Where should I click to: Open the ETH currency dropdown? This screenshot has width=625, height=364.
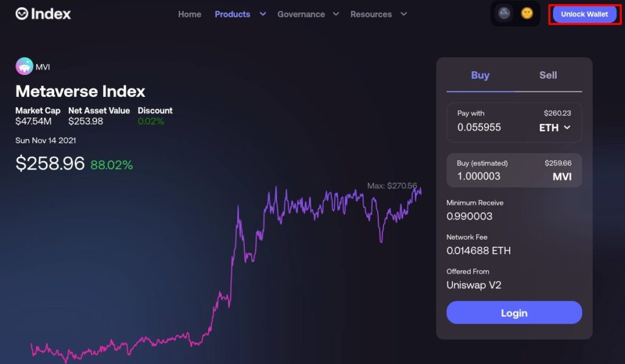[555, 128]
